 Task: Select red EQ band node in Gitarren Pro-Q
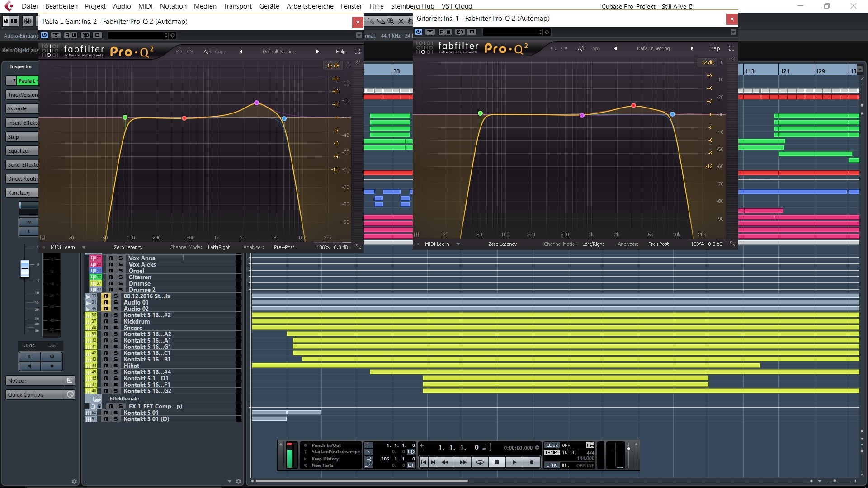coord(634,106)
